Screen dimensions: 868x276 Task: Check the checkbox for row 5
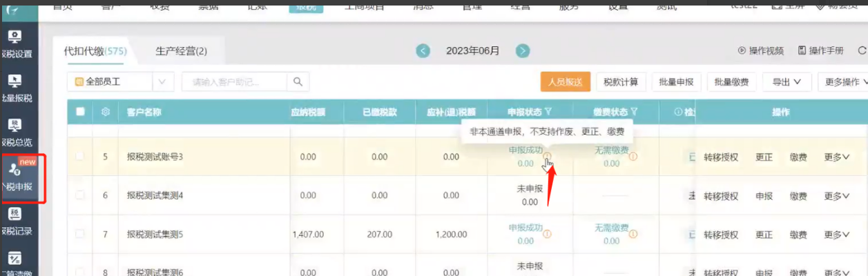tap(80, 157)
